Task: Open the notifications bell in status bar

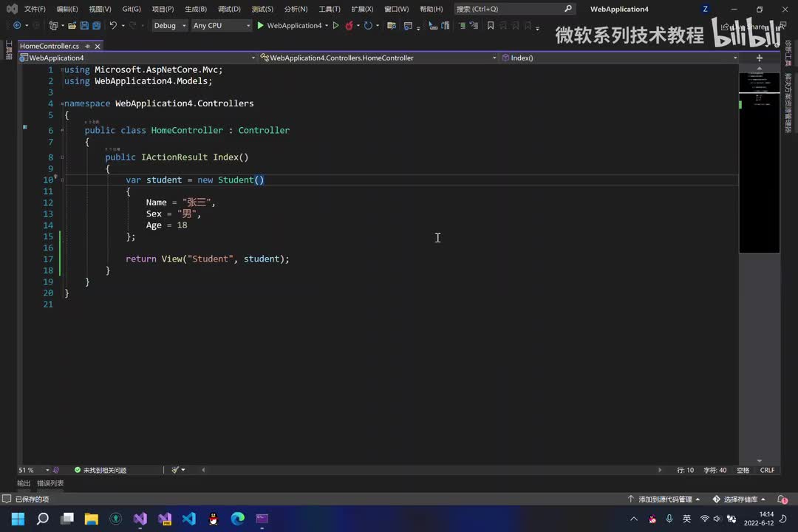Action: (x=782, y=499)
